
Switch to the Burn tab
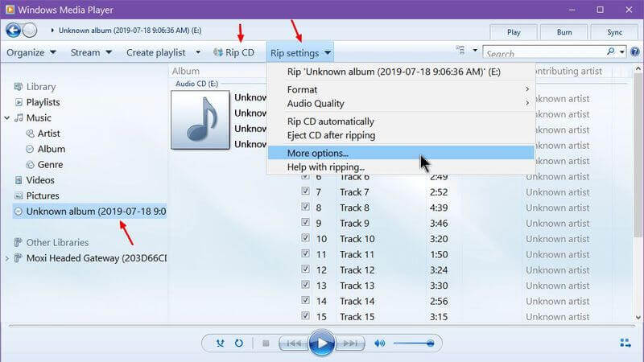[564, 32]
